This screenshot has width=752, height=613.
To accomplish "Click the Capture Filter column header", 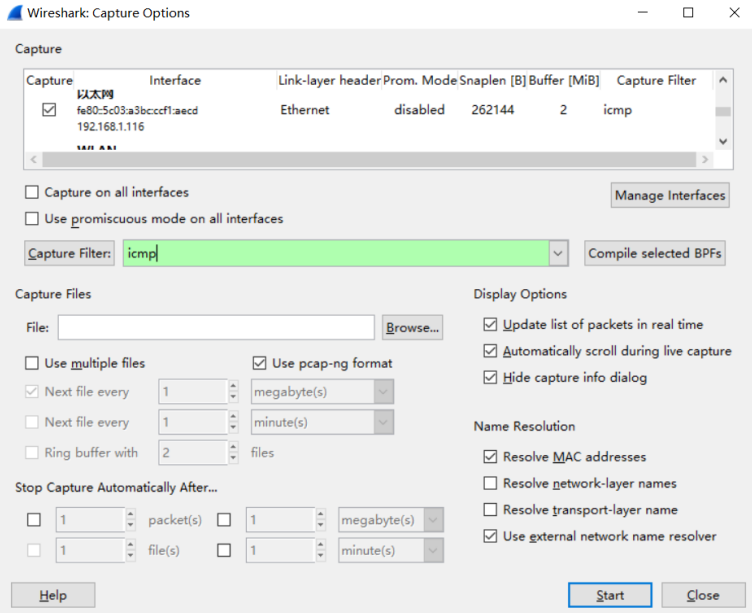I will pos(656,80).
